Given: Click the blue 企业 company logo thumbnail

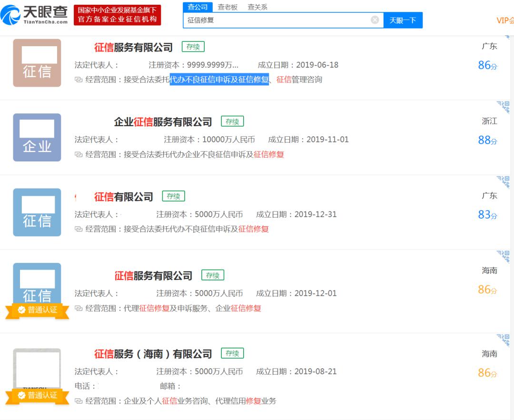Looking at the screenshot, I should click(x=37, y=137).
